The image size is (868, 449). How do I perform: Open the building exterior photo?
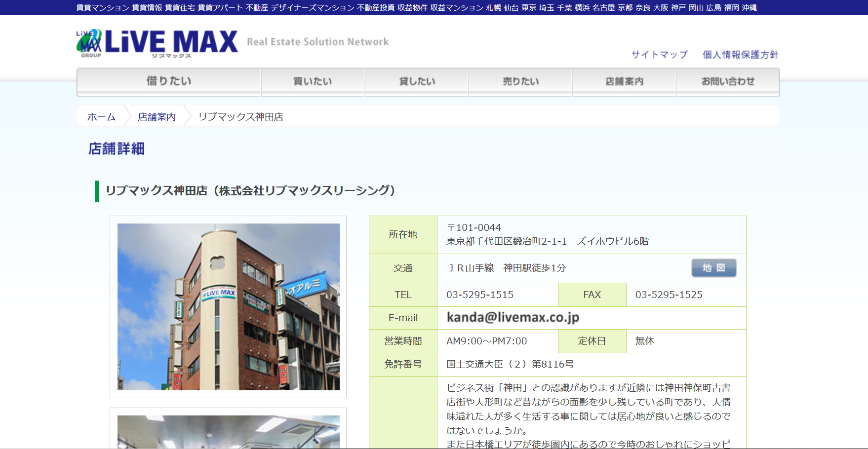click(x=228, y=306)
